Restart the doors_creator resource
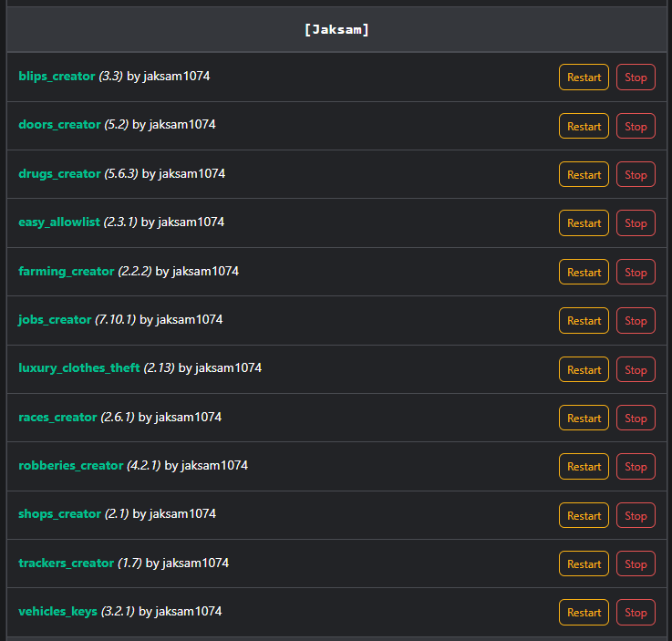The width and height of the screenshot is (672, 641). click(584, 127)
